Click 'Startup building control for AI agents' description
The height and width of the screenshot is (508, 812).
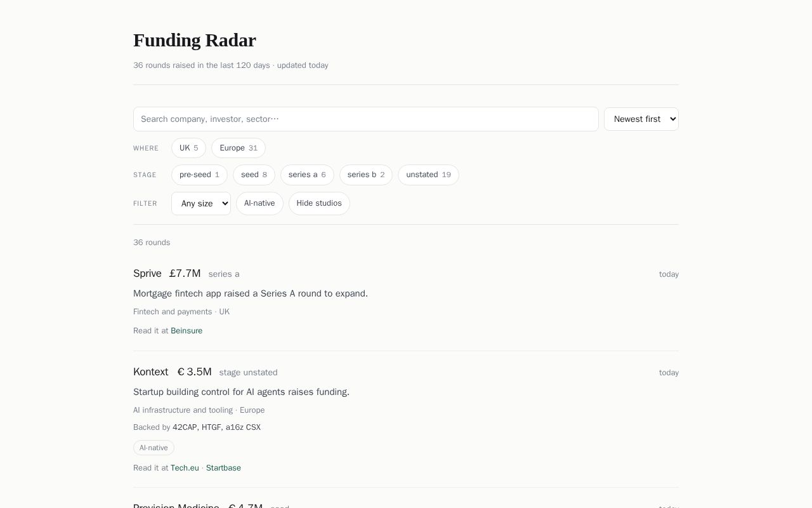pyautogui.click(x=241, y=392)
